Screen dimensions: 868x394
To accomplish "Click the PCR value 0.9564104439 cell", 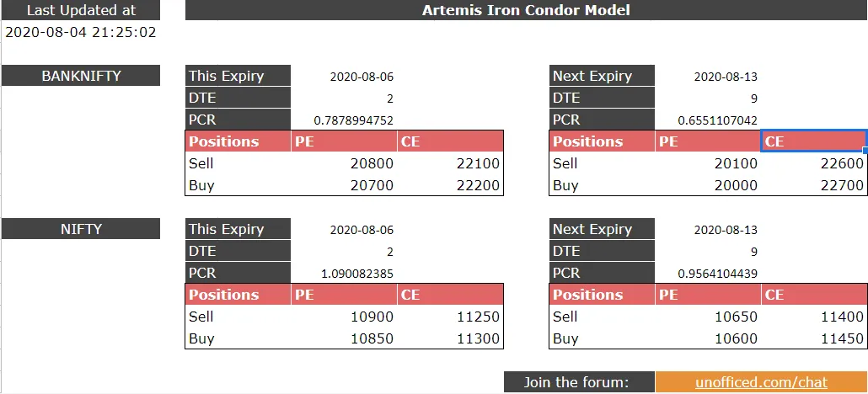I will [x=717, y=274].
